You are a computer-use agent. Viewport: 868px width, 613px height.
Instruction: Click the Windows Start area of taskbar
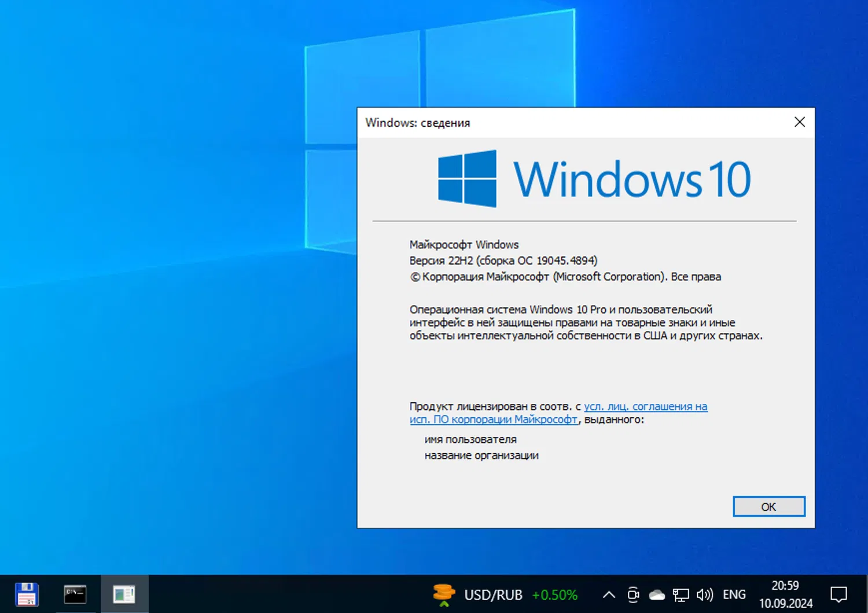click(x=6, y=594)
